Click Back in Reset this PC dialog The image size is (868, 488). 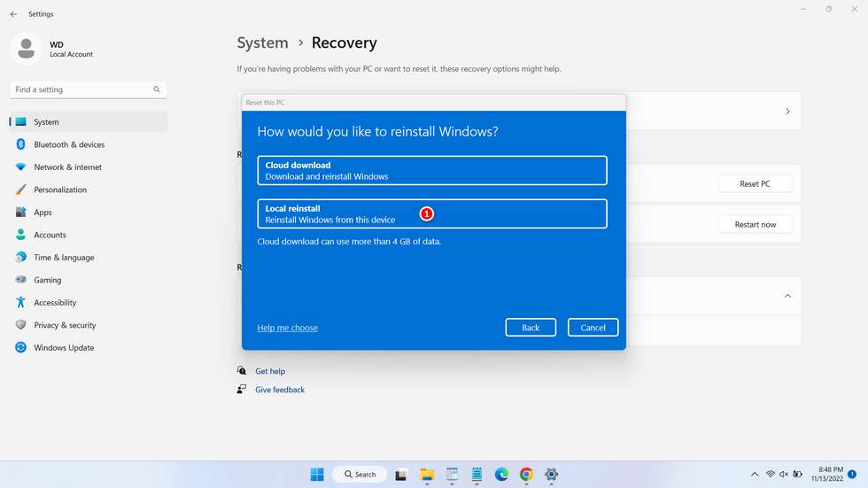pos(531,328)
